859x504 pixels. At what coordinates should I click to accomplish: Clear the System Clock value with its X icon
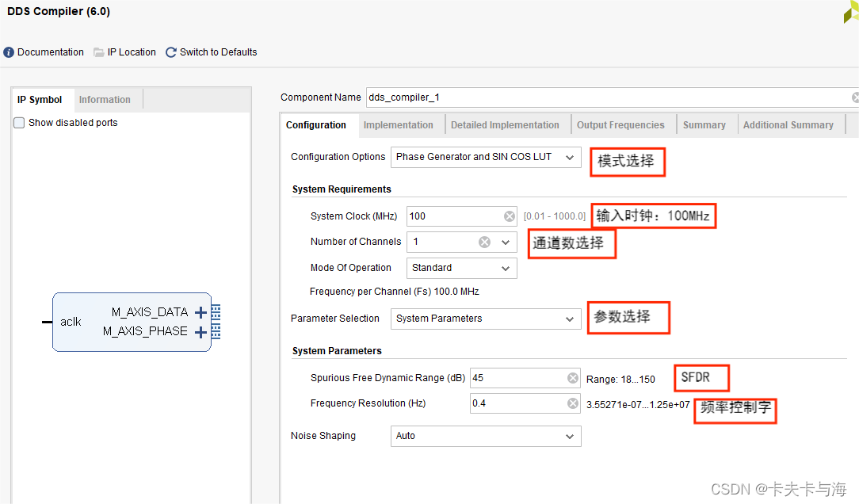pos(510,216)
